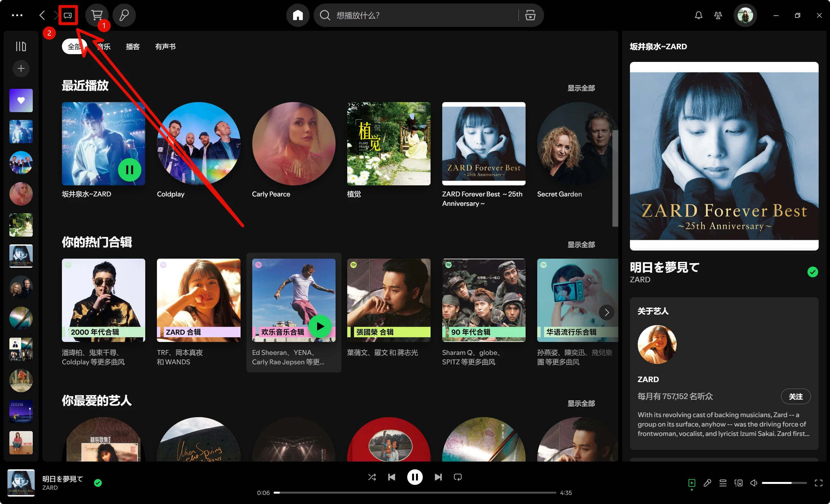Open the friend activity icon
The width and height of the screenshot is (830, 504).
coord(718,15)
